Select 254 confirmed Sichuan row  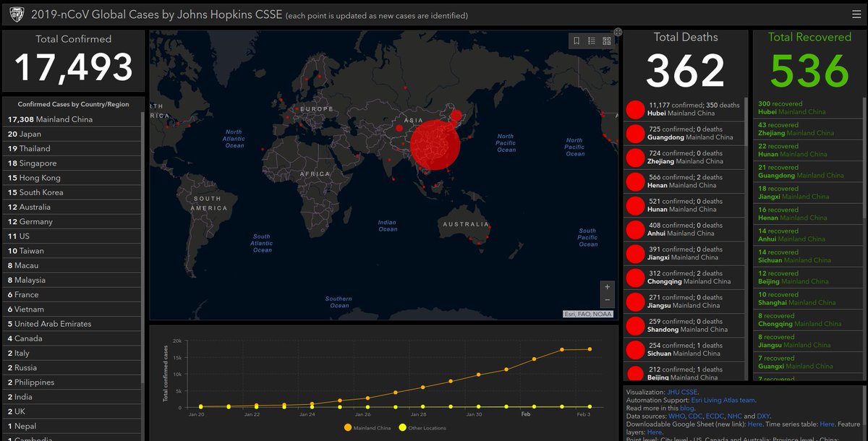click(x=684, y=349)
